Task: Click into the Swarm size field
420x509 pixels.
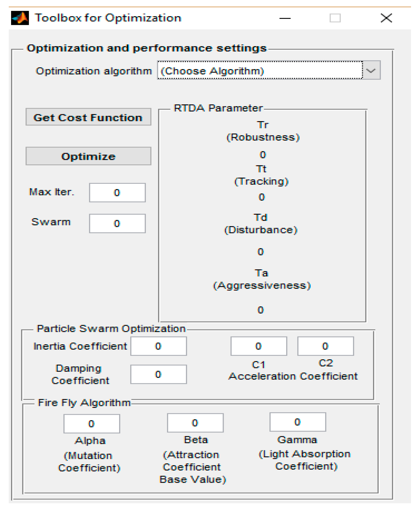Action: [117, 223]
